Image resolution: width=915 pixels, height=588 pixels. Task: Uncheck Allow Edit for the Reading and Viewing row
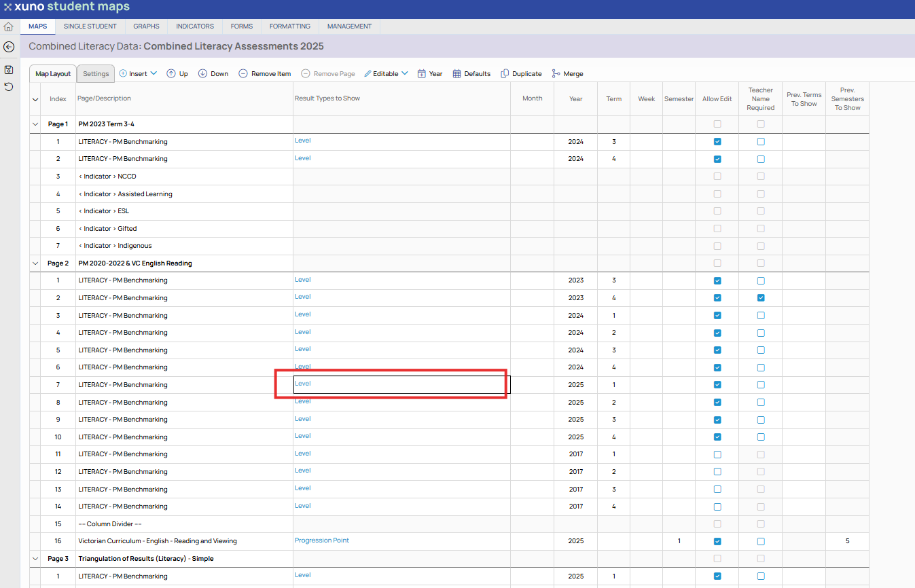click(x=717, y=541)
